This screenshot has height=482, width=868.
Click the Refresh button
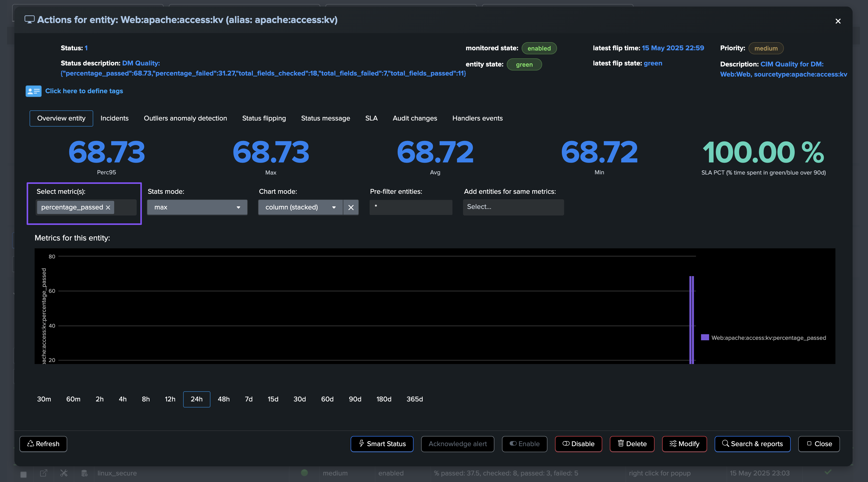43,444
